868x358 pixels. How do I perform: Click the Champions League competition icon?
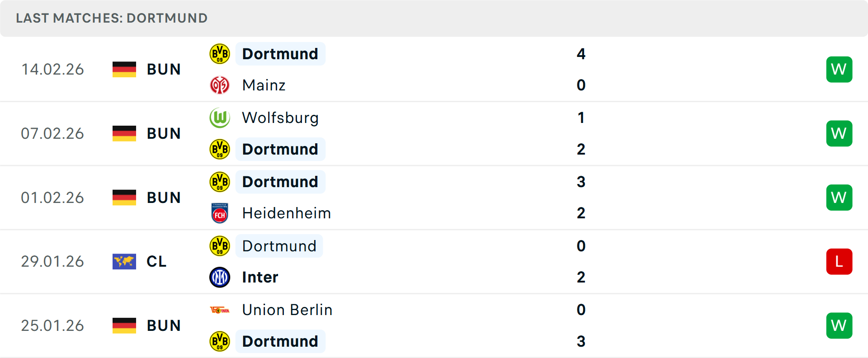click(x=124, y=261)
